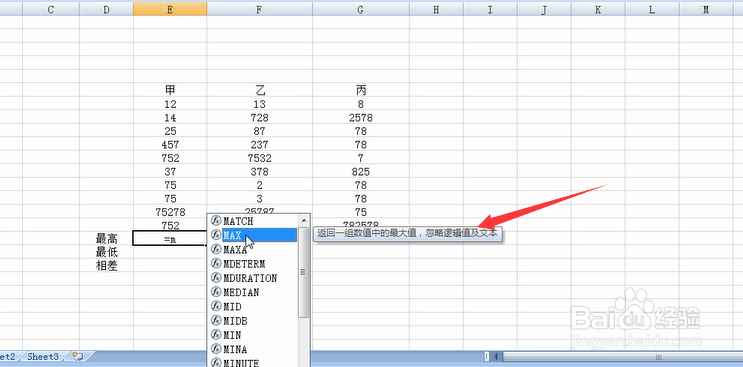Select column D header
743x367 pixels.
coord(106,9)
